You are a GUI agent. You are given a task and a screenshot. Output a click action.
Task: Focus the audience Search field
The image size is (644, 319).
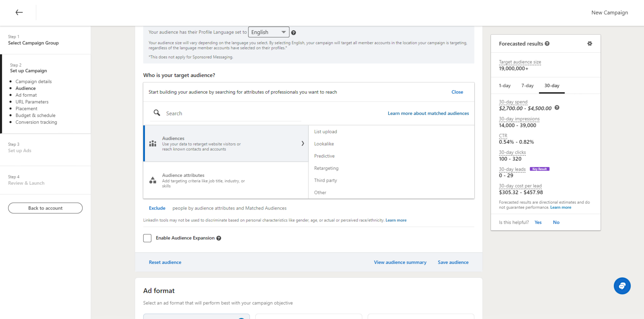click(226, 113)
